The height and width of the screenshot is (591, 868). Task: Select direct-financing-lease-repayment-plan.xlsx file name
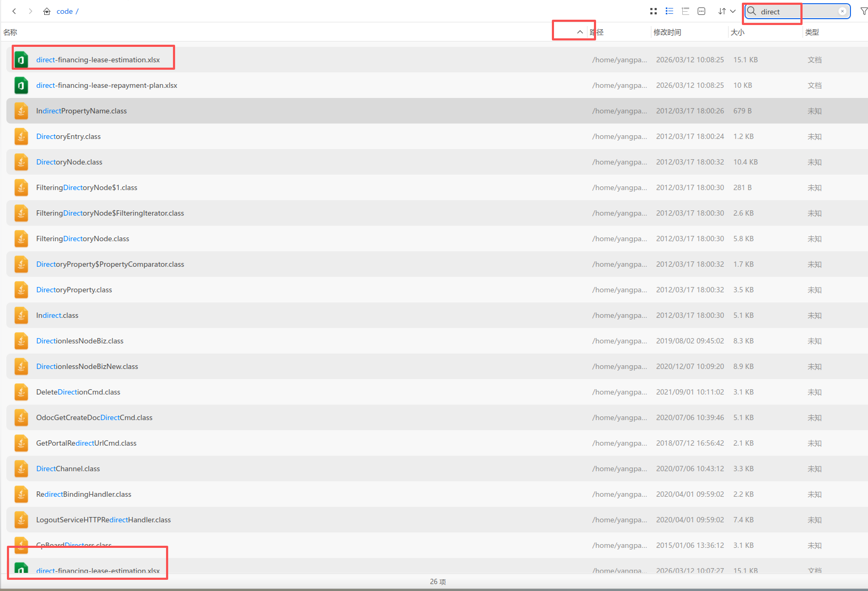pos(106,85)
